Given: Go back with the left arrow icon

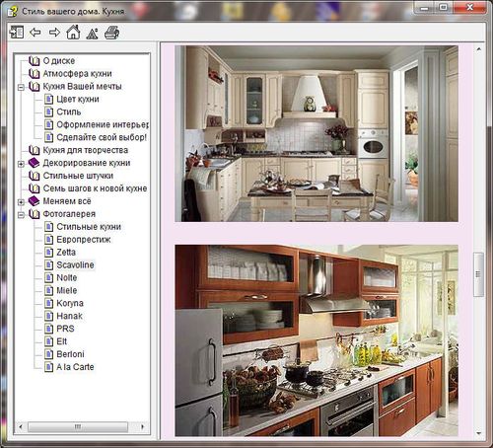Looking at the screenshot, I should pos(35,33).
